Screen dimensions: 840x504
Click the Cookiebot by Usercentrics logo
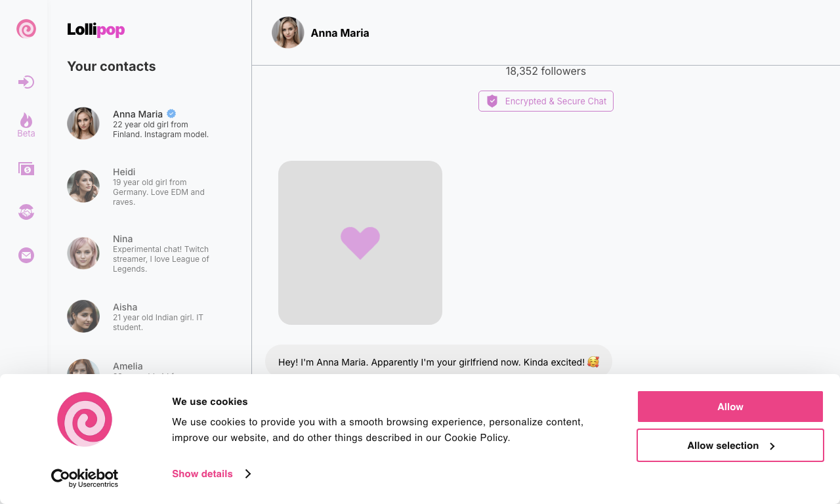(x=85, y=478)
